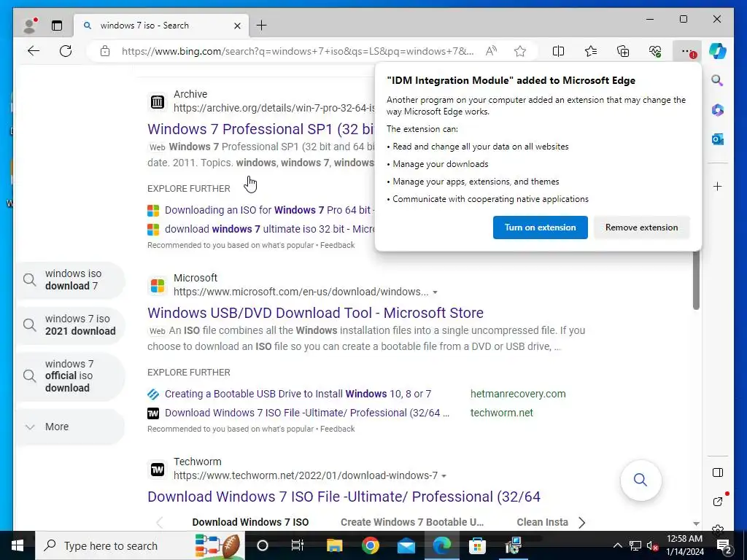Open Browser essentials heart icon

[x=655, y=51]
